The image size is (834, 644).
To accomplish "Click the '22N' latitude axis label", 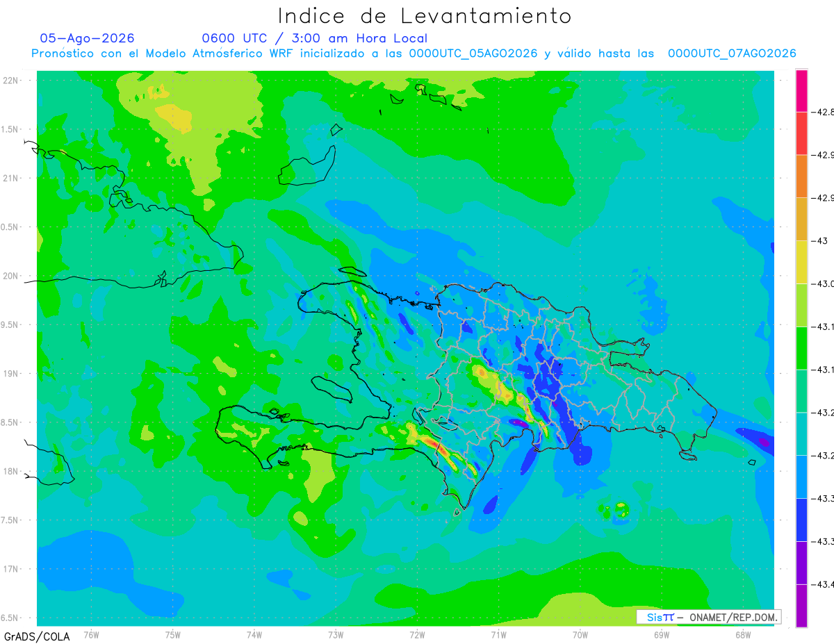I will click(10, 80).
